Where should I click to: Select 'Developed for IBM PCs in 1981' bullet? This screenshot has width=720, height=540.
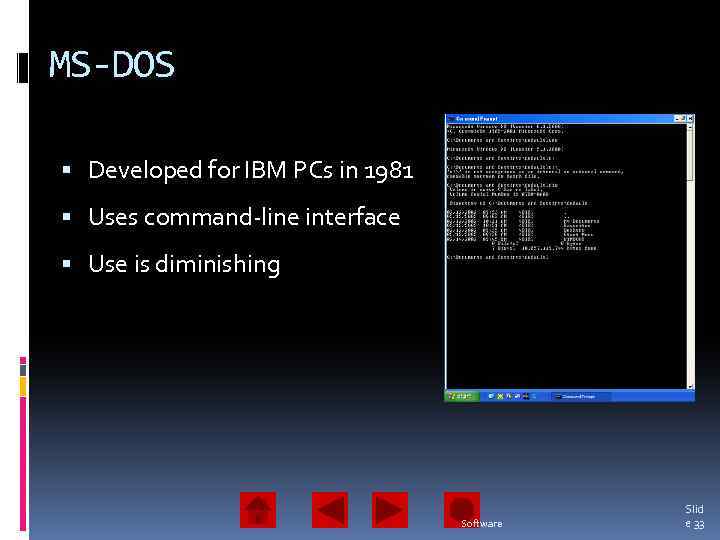coord(251,170)
